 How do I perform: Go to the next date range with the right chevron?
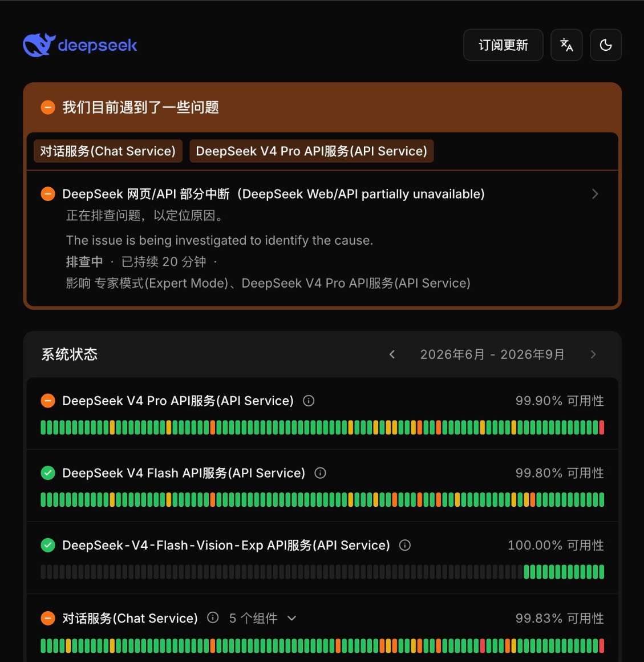(593, 354)
